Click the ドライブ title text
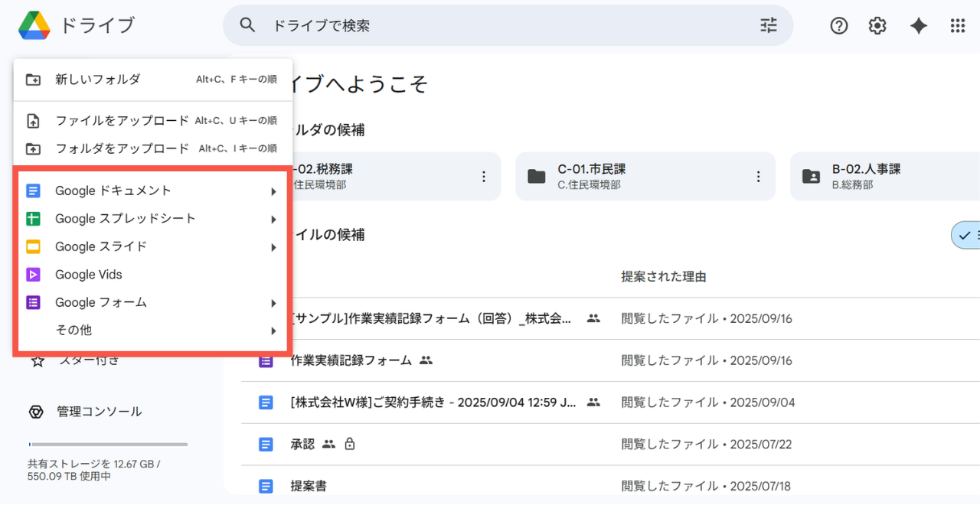Viewport: 980px width, 505px height. (x=96, y=25)
